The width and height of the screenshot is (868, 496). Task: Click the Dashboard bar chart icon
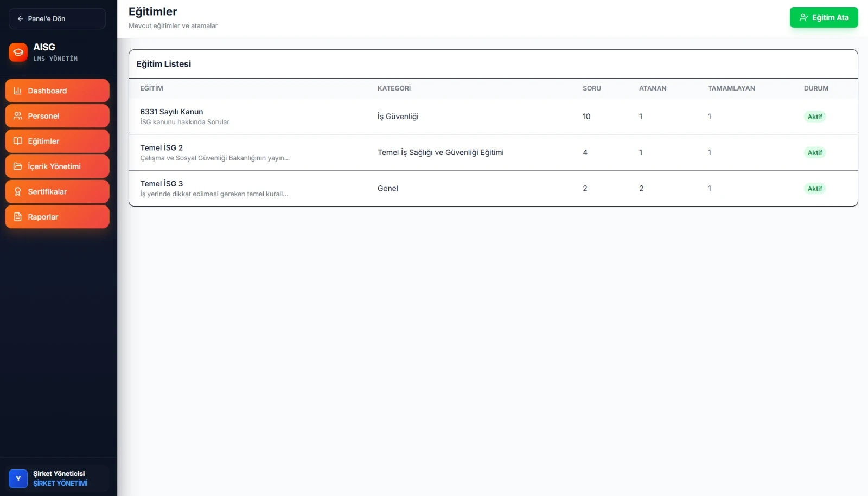pos(17,91)
